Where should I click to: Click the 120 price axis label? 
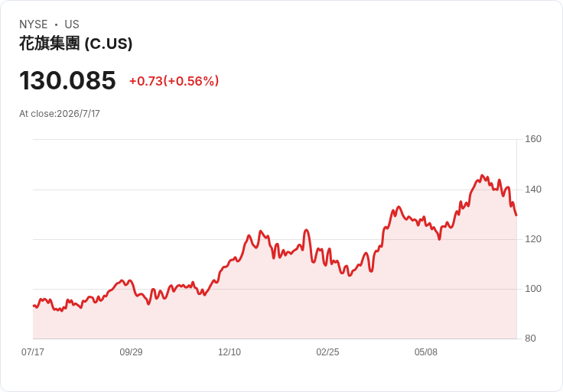(x=533, y=239)
